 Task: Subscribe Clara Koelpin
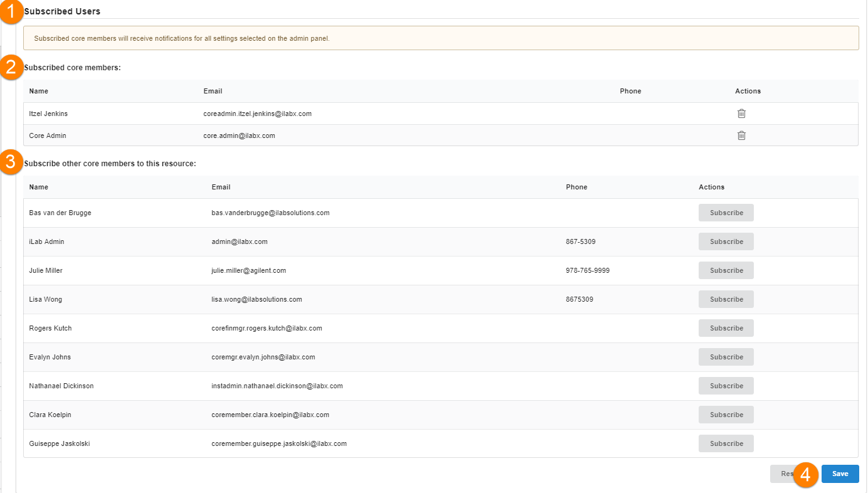click(x=726, y=415)
